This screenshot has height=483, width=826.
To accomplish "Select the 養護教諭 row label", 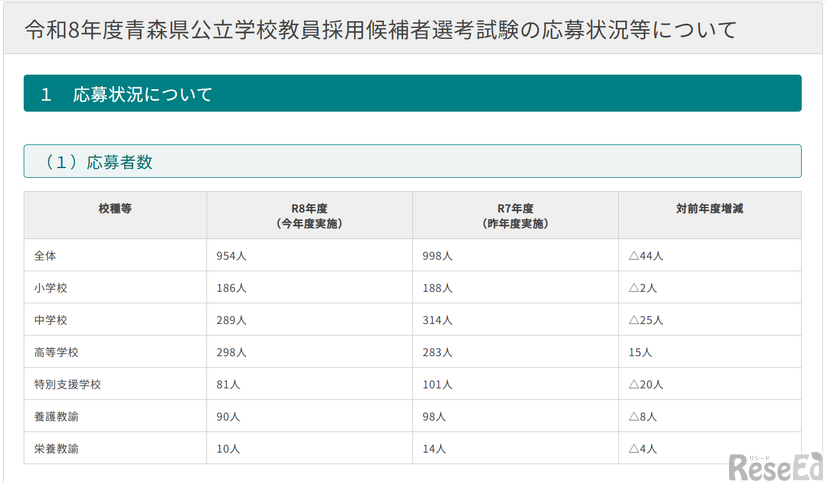I will point(56,417).
